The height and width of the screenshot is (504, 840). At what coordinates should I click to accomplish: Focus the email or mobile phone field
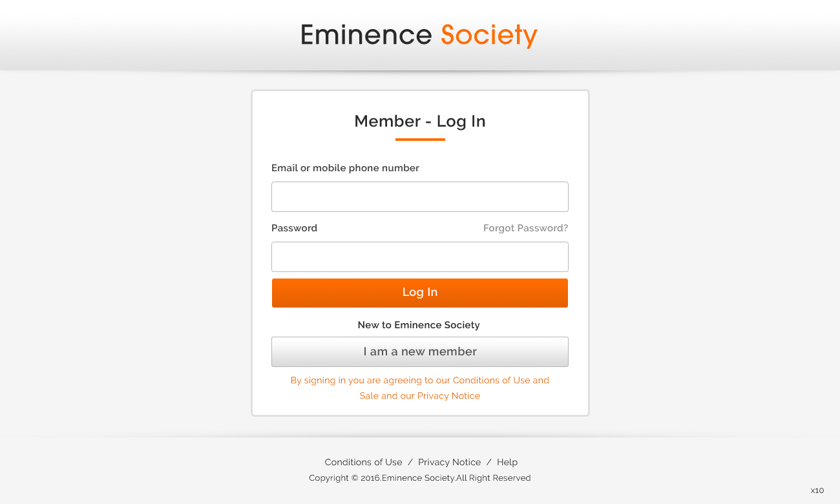tap(420, 196)
